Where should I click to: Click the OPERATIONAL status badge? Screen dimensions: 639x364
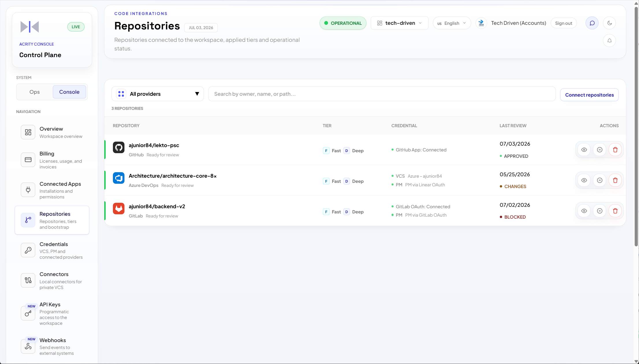click(343, 23)
